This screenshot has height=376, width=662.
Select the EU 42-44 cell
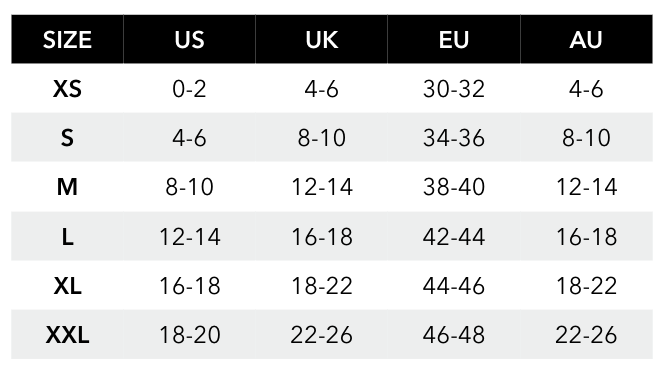[x=454, y=236]
